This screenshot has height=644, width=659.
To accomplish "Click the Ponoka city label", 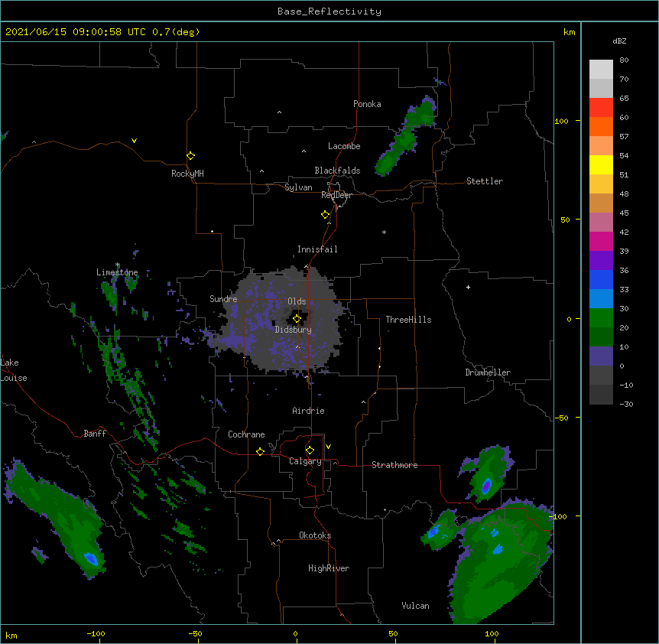I will (367, 104).
